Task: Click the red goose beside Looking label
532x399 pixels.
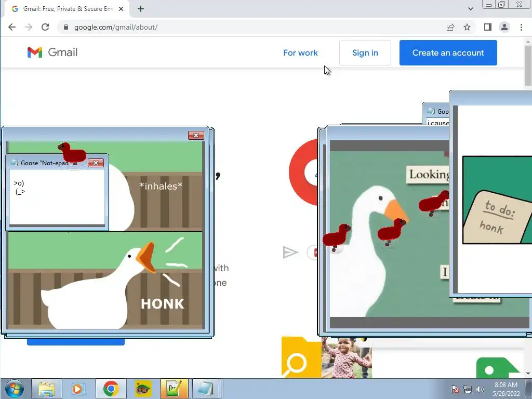Action: coord(434,203)
